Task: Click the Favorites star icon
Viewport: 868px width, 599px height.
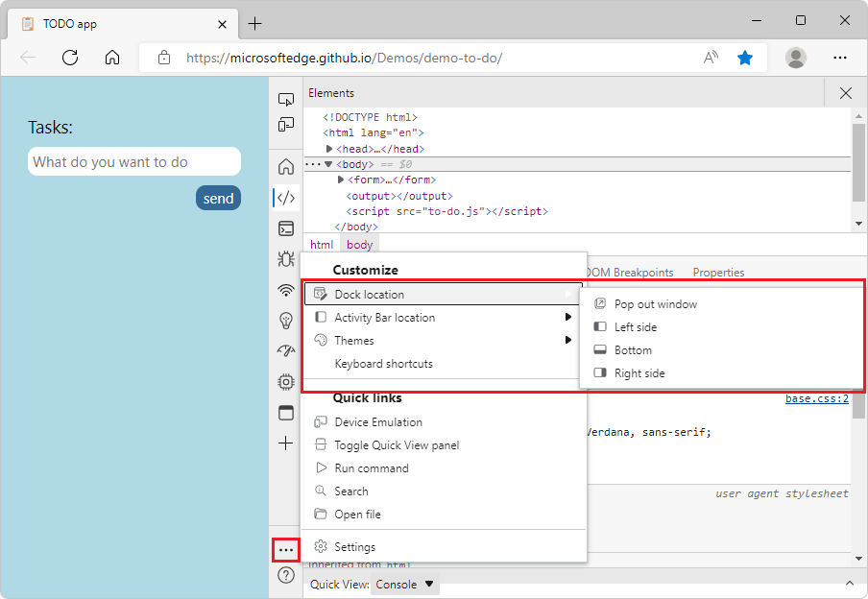Action: click(745, 58)
